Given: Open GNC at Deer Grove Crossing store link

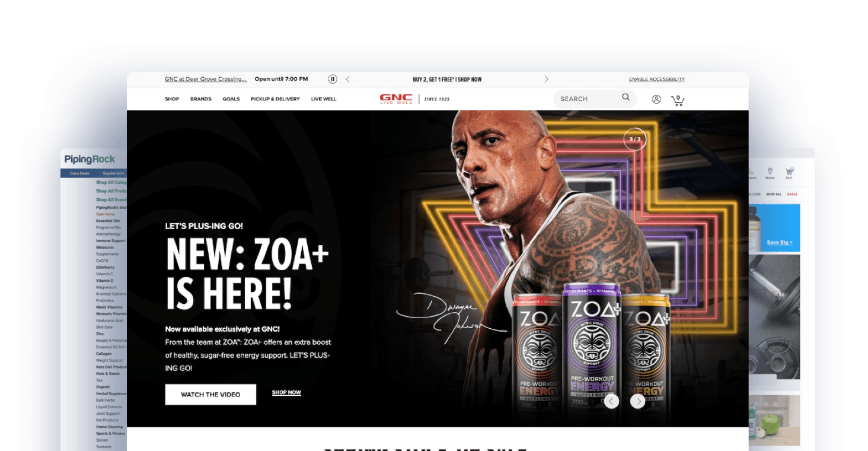Looking at the screenshot, I should pos(206,79).
